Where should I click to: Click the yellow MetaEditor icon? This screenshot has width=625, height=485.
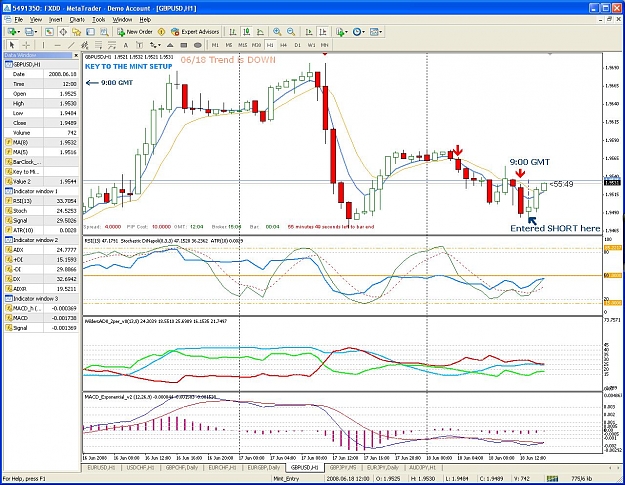coord(161,32)
